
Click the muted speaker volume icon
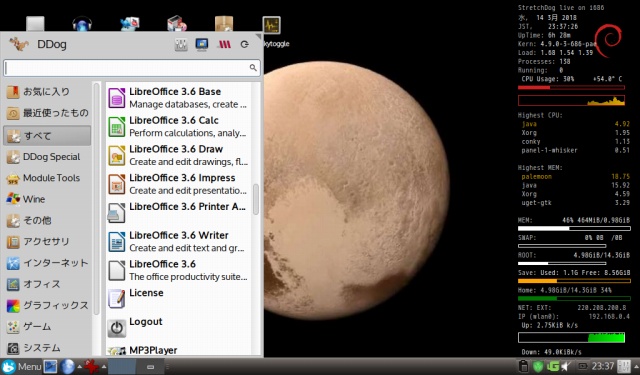click(565, 366)
